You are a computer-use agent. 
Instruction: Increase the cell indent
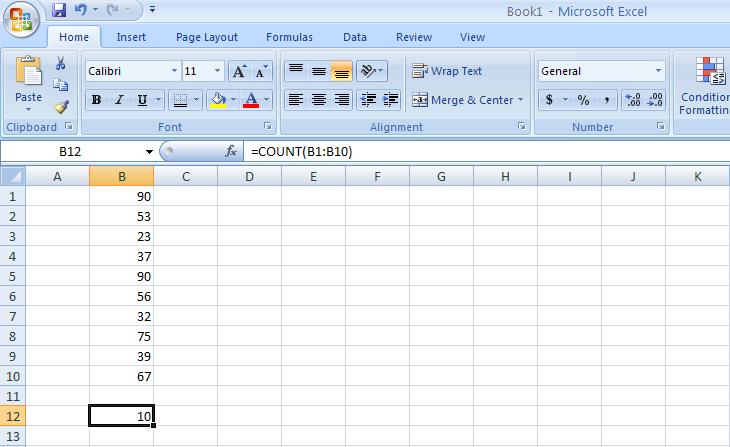pos(390,100)
